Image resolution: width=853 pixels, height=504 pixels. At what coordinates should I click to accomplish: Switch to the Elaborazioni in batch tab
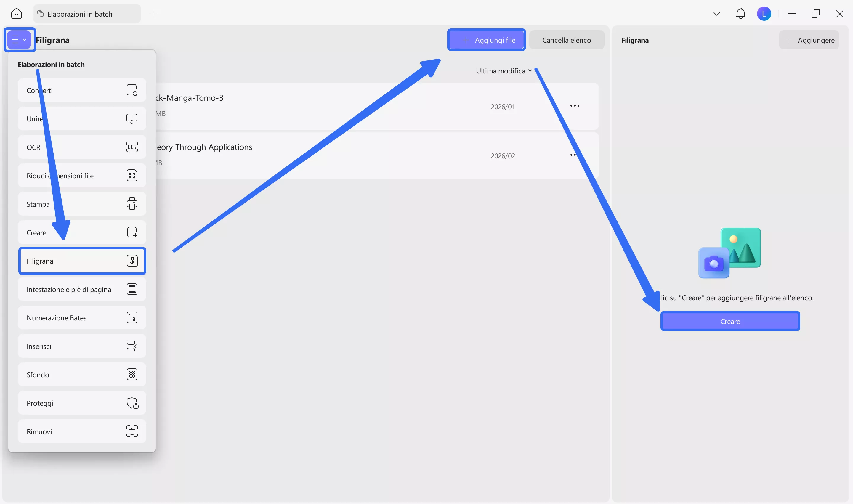(x=86, y=14)
